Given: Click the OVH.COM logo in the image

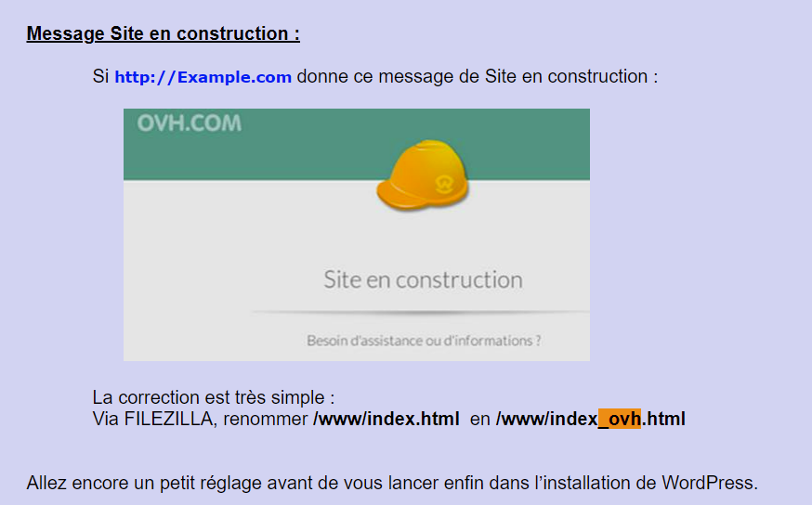Looking at the screenshot, I should click(189, 123).
